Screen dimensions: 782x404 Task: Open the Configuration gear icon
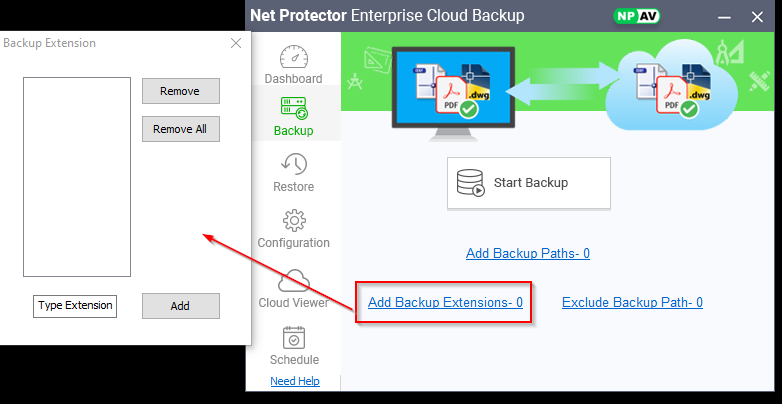(293, 221)
